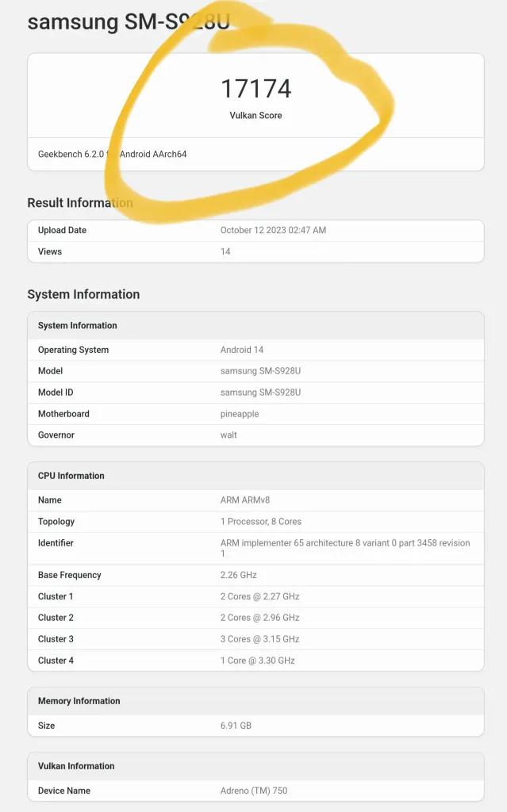Click the 'Vulkan Score' label
The width and height of the screenshot is (507, 812).
pyautogui.click(x=255, y=116)
